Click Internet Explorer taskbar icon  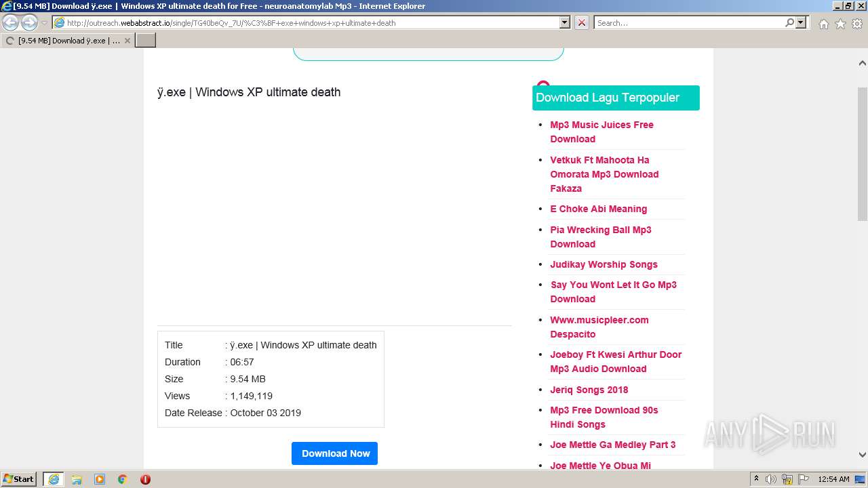point(54,479)
